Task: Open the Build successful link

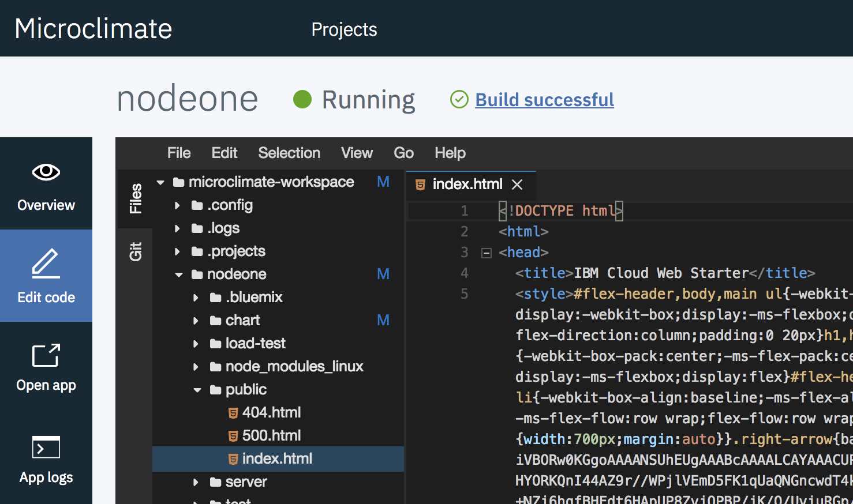Action: 544,100
